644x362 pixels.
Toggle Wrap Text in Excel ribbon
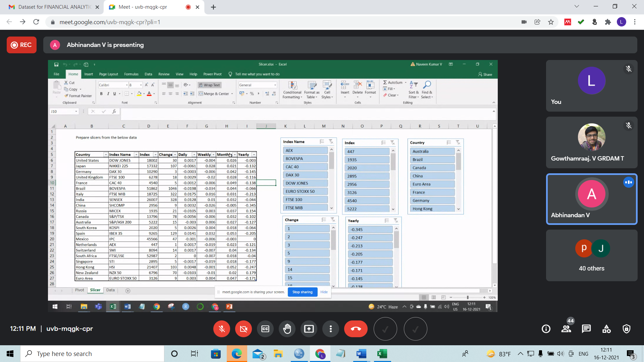[x=209, y=85]
